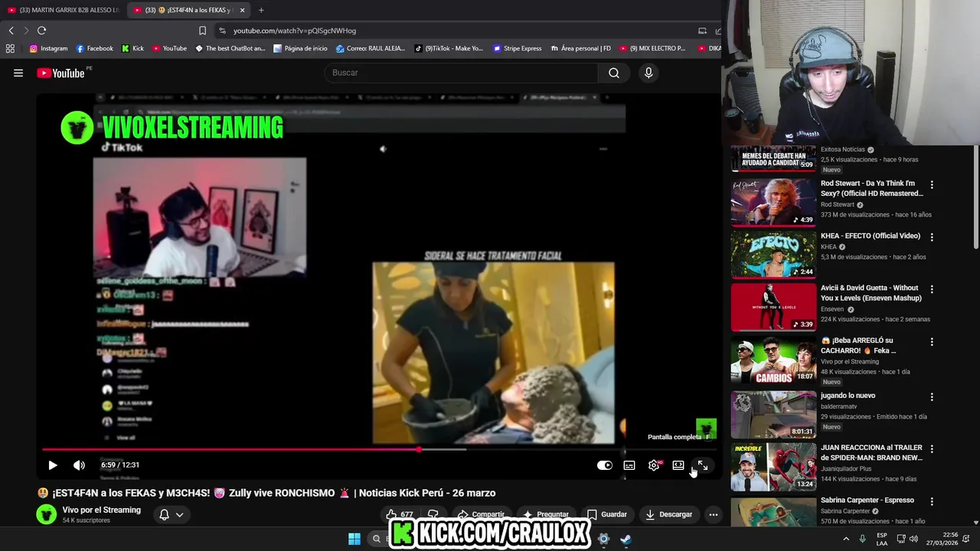The width and height of the screenshot is (980, 551).
Task: Open browser apps grid icon
Action: tap(10, 48)
